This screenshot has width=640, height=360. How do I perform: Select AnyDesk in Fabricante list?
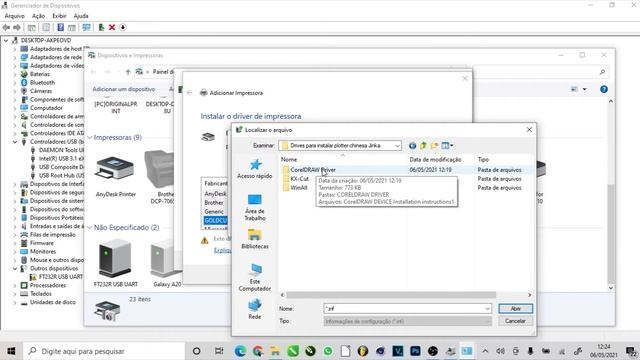point(215,194)
